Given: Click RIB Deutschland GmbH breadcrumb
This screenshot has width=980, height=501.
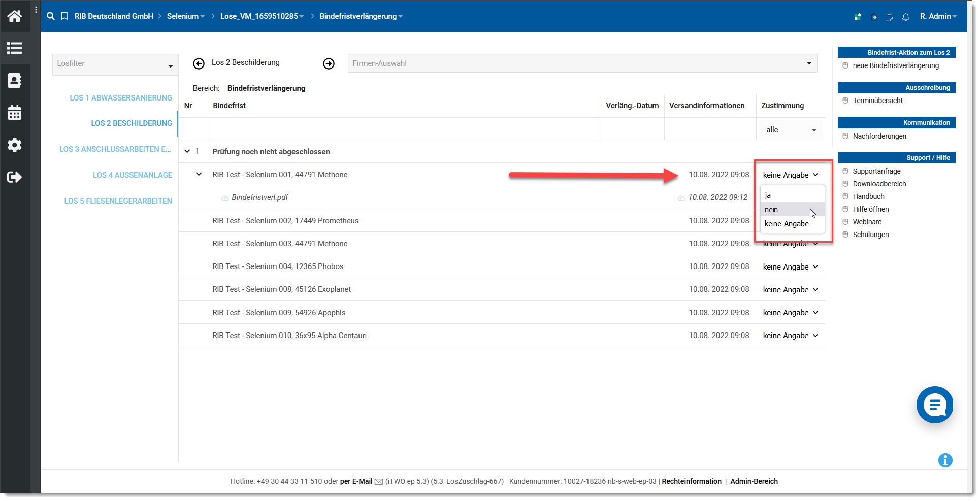Looking at the screenshot, I should tap(114, 16).
